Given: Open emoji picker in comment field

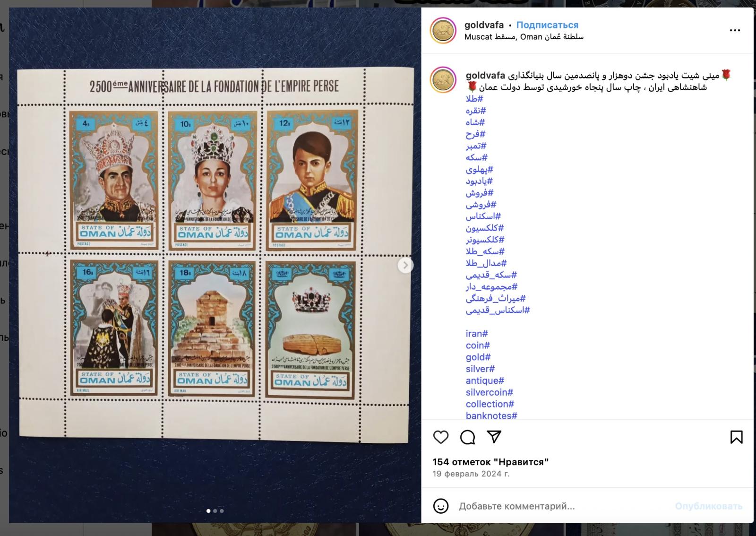Looking at the screenshot, I should 441,506.
